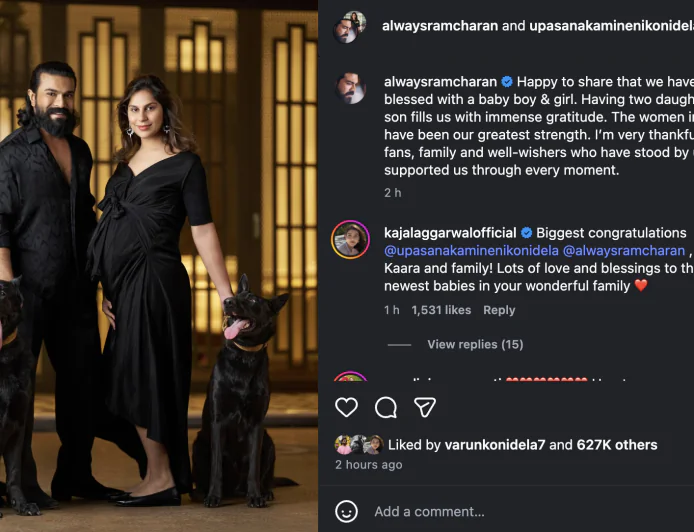Click the couple's photo with dogs
The height and width of the screenshot is (532, 694).
(159, 266)
